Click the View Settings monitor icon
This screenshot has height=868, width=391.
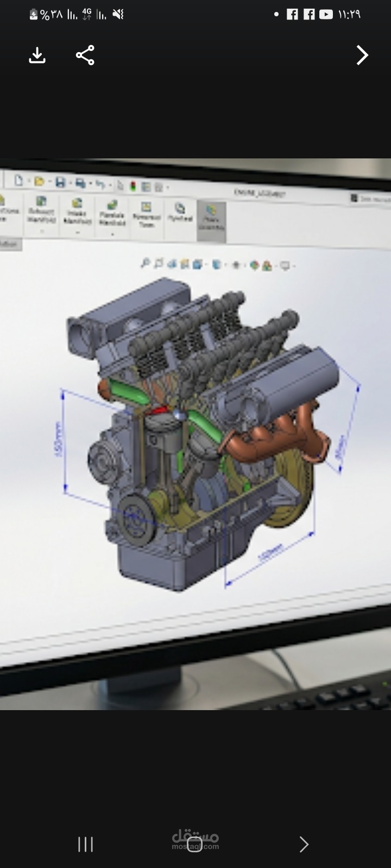pyautogui.click(x=285, y=266)
